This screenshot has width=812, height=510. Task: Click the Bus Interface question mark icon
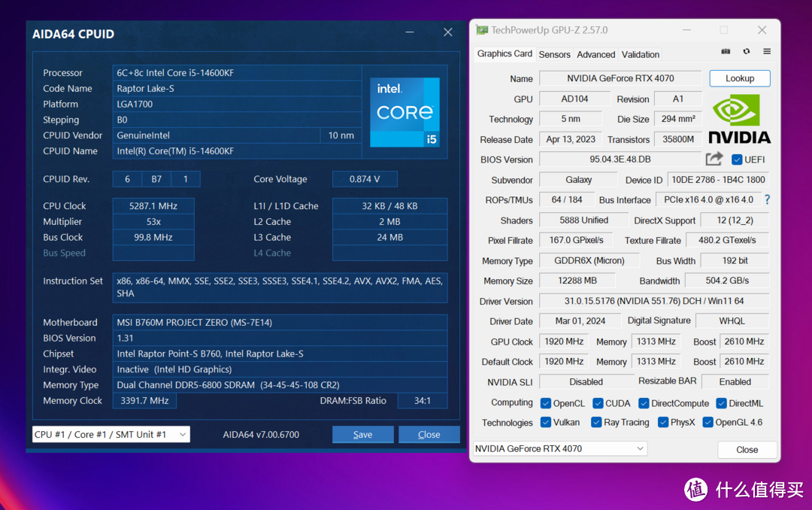(x=767, y=199)
